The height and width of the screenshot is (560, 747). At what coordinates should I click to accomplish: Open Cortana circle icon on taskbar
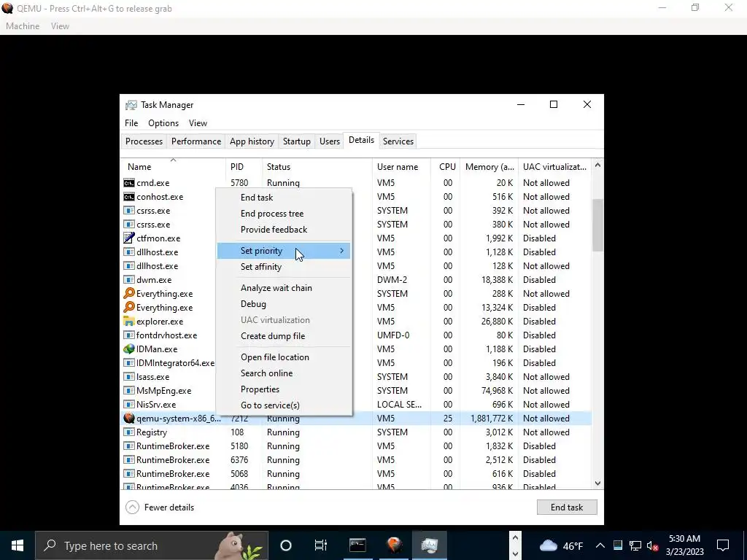286,545
